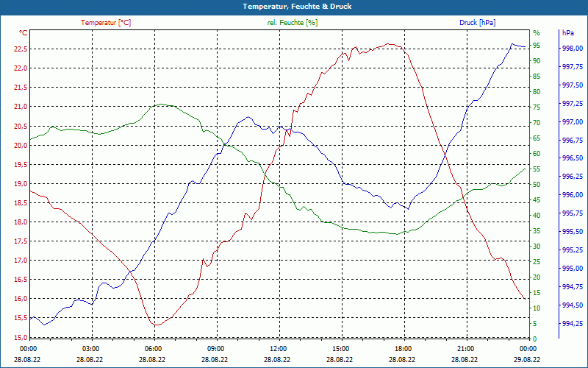Click the blue "hPa" axis unit label
The height and width of the screenshot is (368, 588).
point(567,33)
